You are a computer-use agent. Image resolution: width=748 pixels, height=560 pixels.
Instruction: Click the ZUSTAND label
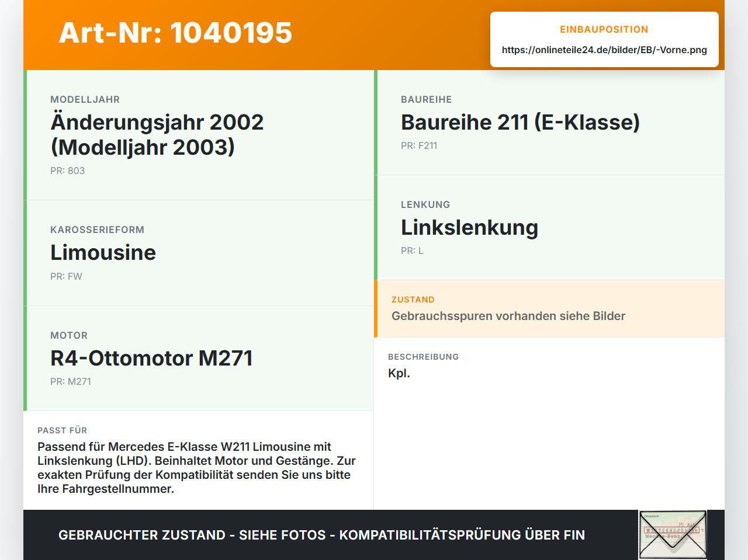(x=413, y=300)
